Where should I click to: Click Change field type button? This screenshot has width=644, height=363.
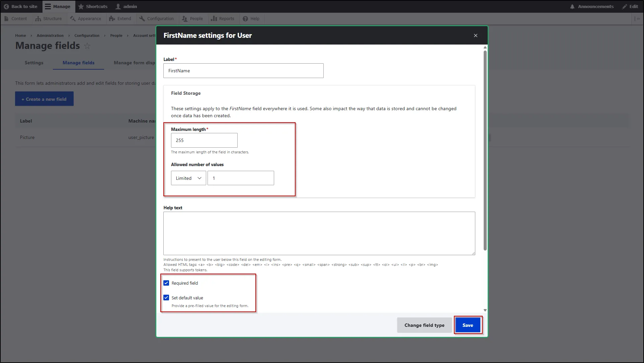[424, 325]
